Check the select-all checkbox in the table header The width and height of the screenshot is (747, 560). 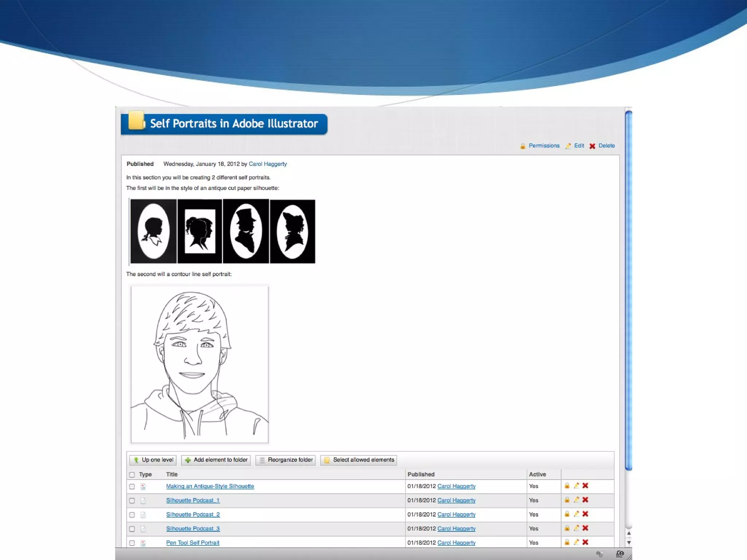[x=132, y=475]
